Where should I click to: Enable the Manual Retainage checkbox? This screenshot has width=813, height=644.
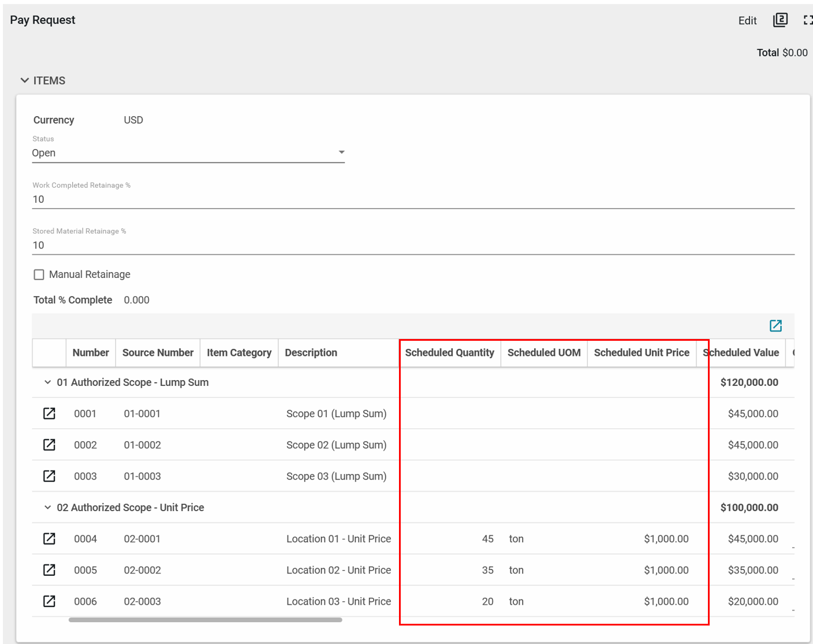coord(39,274)
